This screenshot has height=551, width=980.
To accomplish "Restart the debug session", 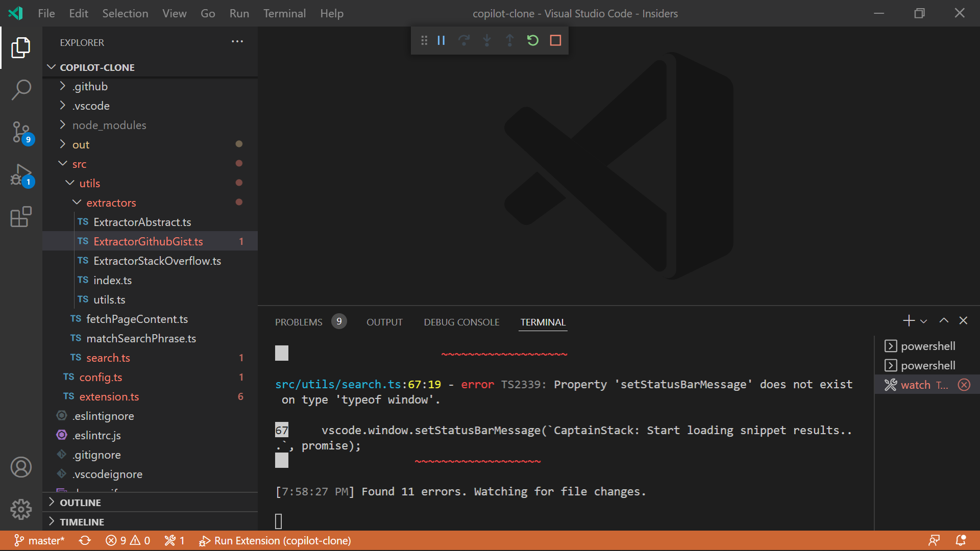I will click(x=532, y=40).
